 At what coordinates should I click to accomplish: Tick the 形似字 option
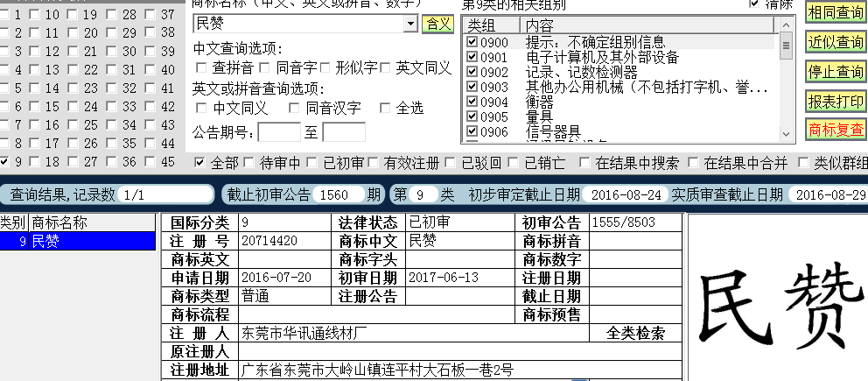[325, 68]
